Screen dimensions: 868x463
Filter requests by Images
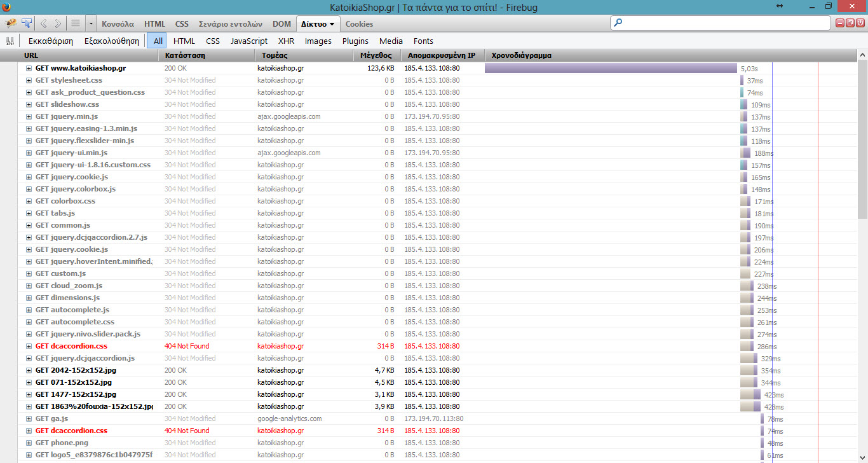click(x=318, y=41)
